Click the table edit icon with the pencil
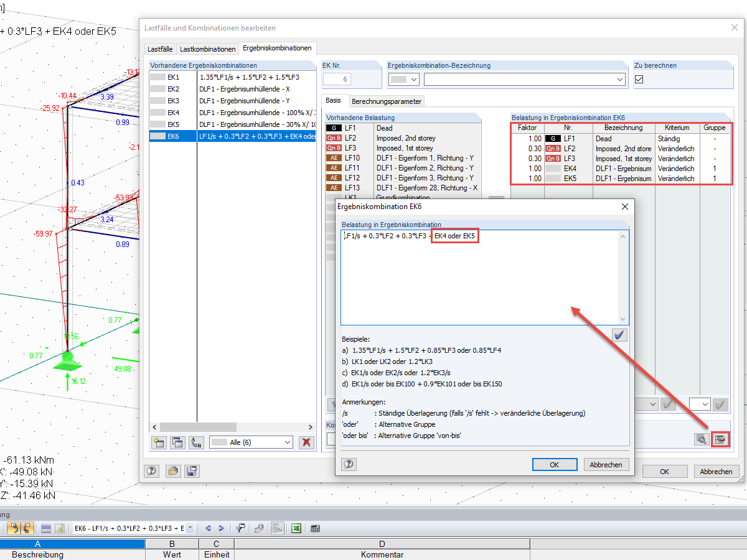 (x=60, y=528)
